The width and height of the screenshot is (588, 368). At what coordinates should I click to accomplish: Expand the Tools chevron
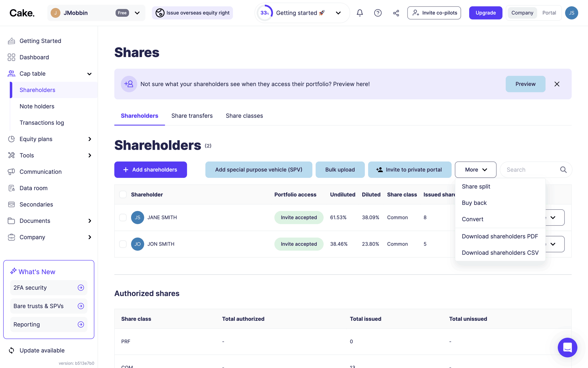tap(89, 155)
